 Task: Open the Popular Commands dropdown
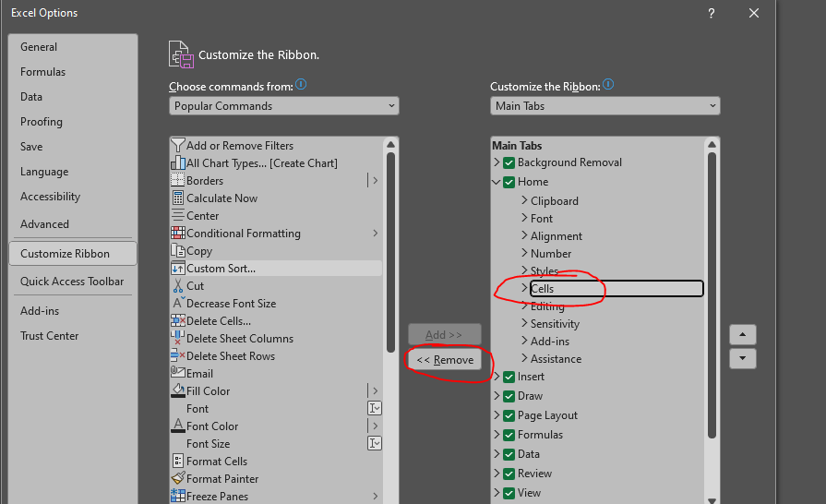click(284, 106)
